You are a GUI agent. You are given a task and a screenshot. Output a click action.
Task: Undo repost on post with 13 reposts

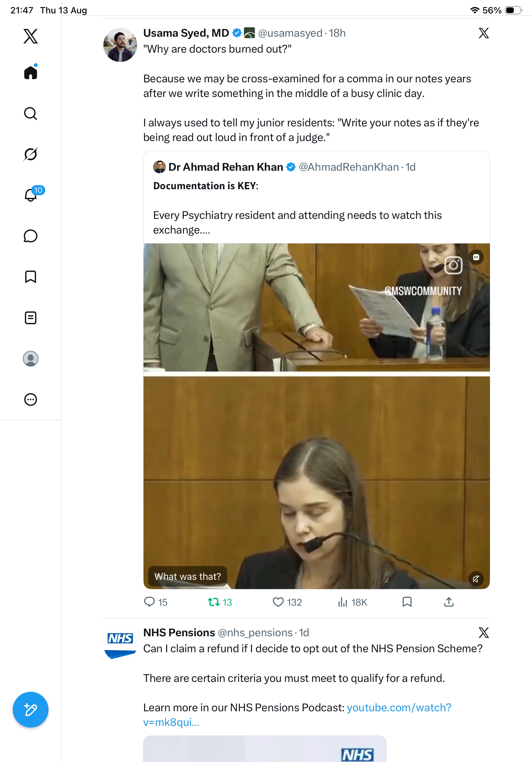tap(219, 602)
